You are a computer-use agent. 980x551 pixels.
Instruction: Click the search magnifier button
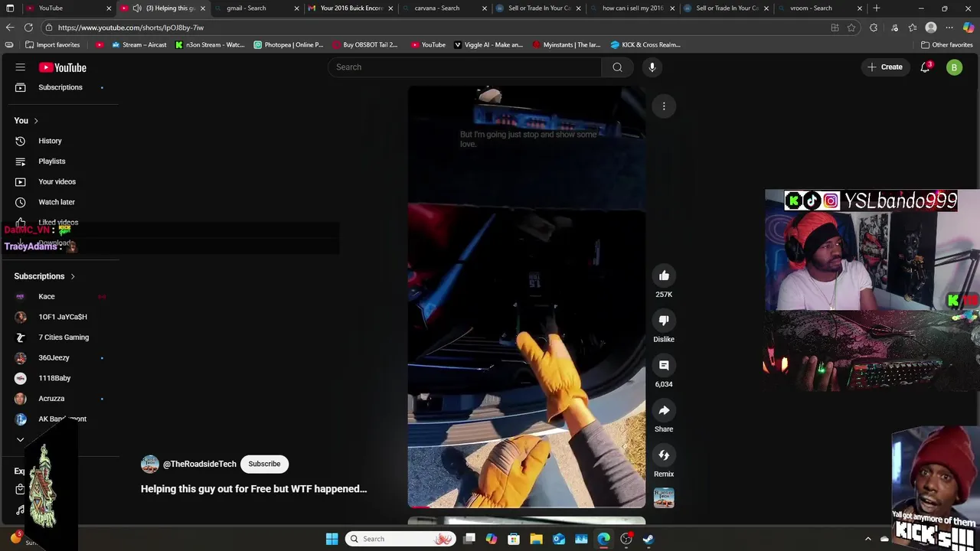tap(617, 67)
